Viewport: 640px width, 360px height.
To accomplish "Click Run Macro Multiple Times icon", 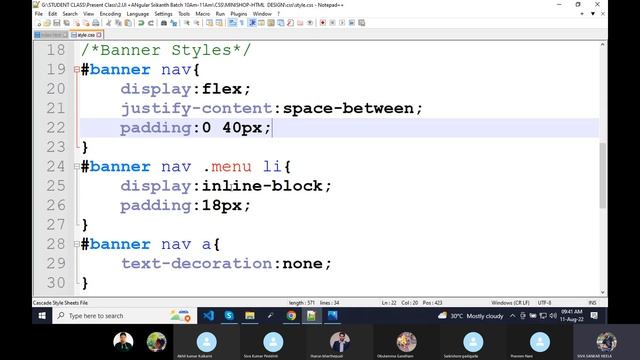I will 351,23.
